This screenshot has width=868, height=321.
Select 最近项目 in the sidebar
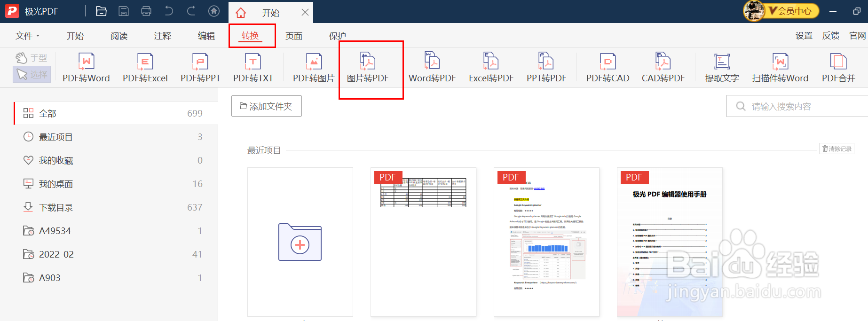click(x=116, y=137)
